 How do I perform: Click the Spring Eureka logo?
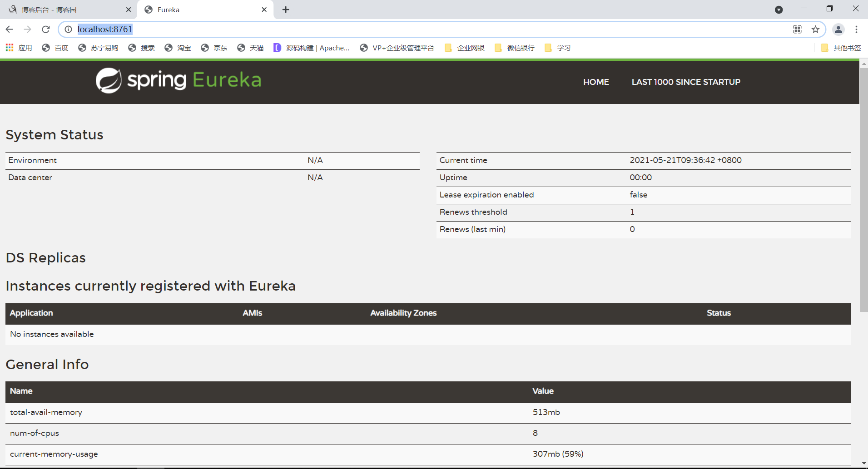click(179, 80)
